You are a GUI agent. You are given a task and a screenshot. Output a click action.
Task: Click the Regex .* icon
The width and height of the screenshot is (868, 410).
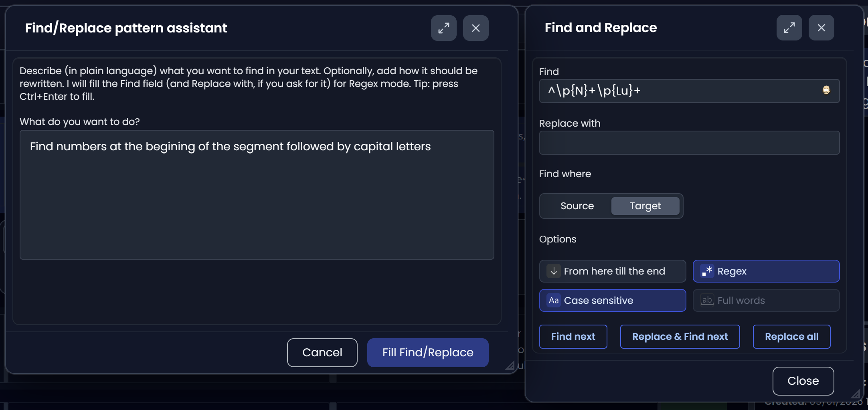pyautogui.click(x=708, y=271)
